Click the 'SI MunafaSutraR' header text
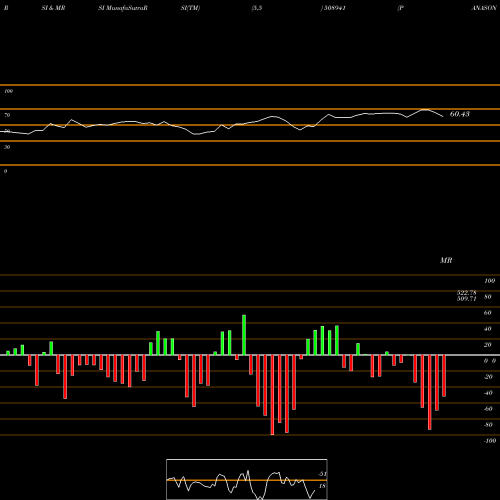500x500 pixels. tap(123, 8)
